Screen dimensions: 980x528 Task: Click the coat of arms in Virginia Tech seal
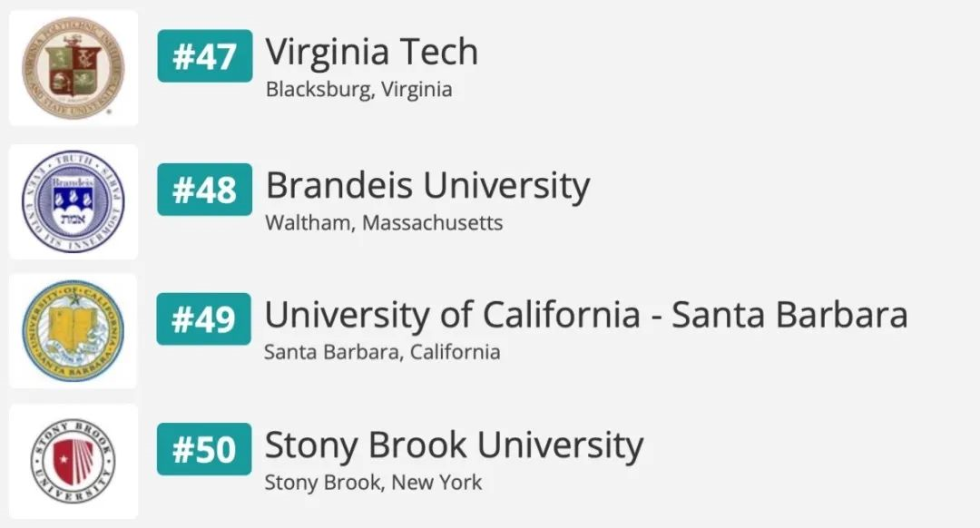click(x=73, y=67)
